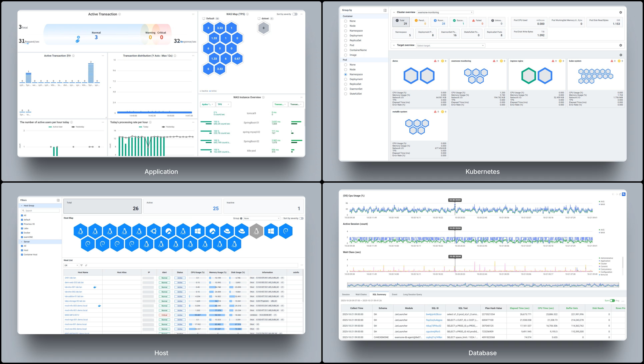Switch to the Wait Chains tab

point(361,294)
